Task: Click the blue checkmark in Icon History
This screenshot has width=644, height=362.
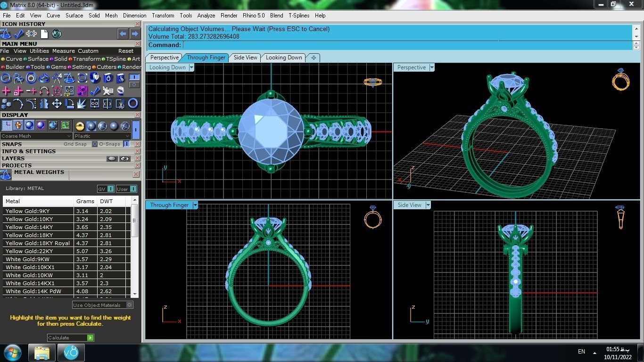Action: pyautogui.click(x=18, y=34)
